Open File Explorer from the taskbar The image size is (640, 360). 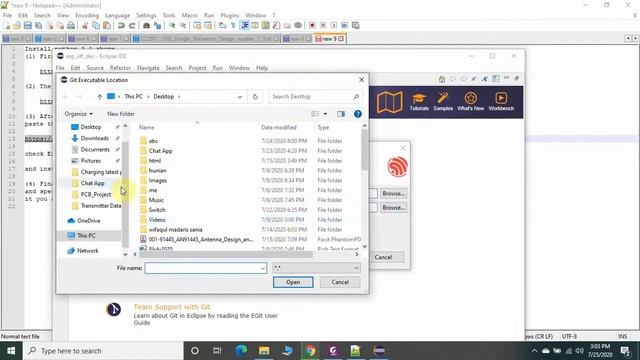coord(264,351)
